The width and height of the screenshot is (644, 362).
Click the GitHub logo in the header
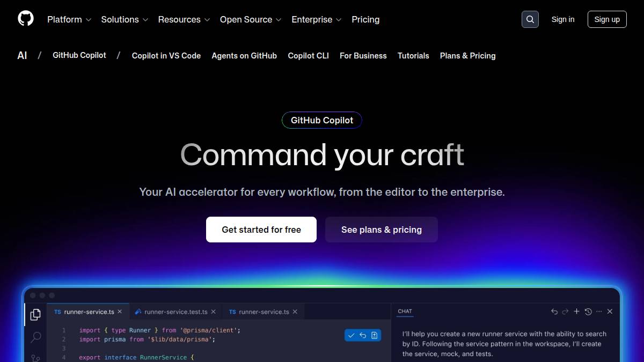(25, 18)
